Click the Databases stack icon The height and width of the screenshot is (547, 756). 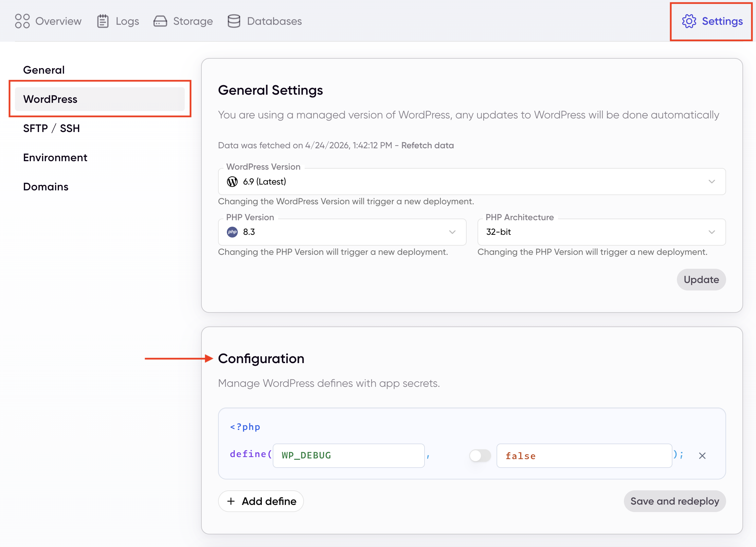[x=234, y=21]
